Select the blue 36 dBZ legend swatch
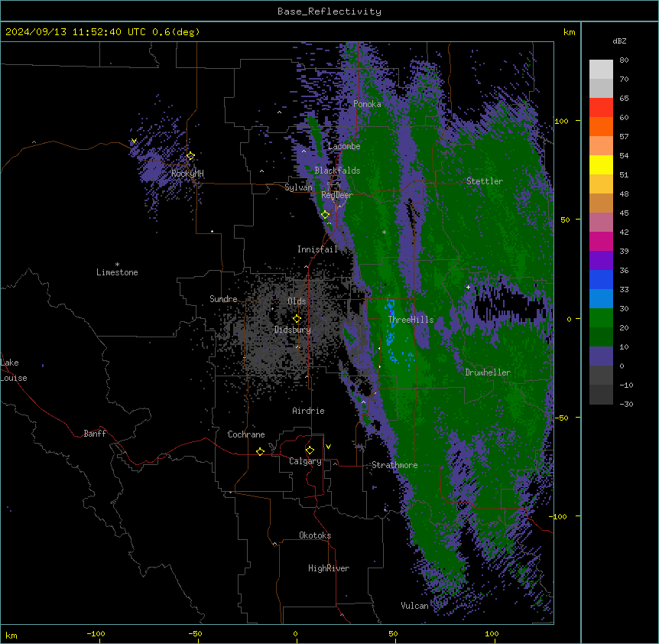659x644 pixels. [601, 279]
